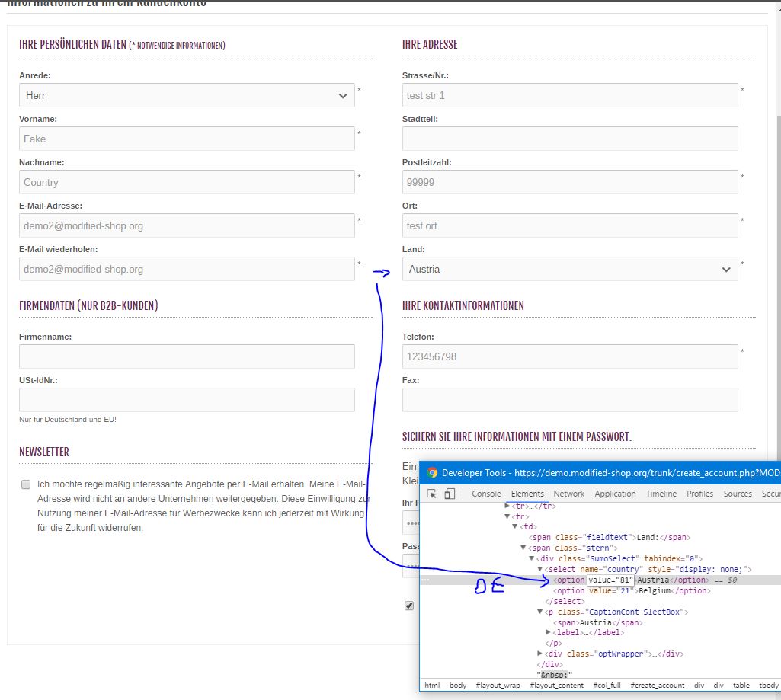781x700 pixels.
Task: Focus the Telefon input field
Action: coord(569,356)
